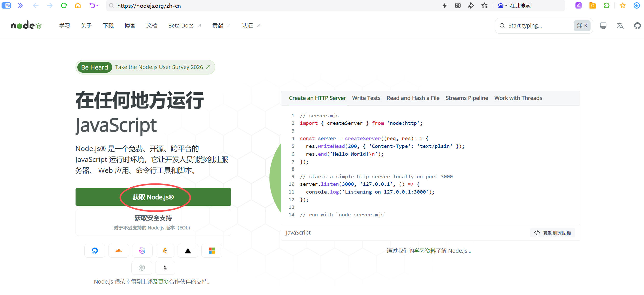Image resolution: width=644 pixels, height=295 pixels.
Task: Click the URL address bar
Action: [x=273, y=6]
